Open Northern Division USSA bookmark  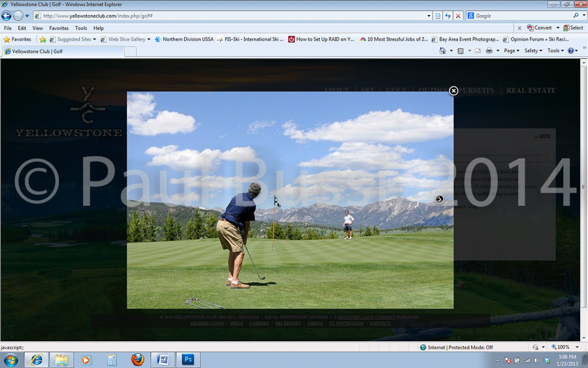[184, 39]
